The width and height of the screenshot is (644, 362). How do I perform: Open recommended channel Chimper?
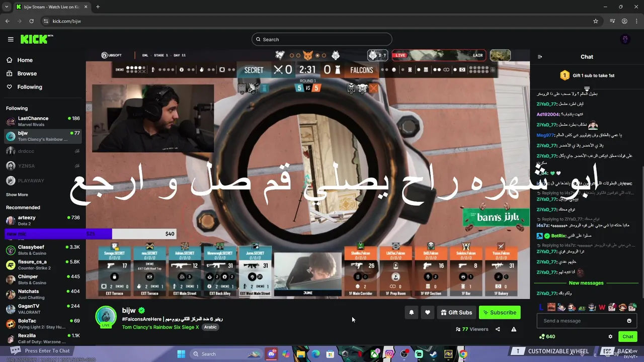(43, 280)
